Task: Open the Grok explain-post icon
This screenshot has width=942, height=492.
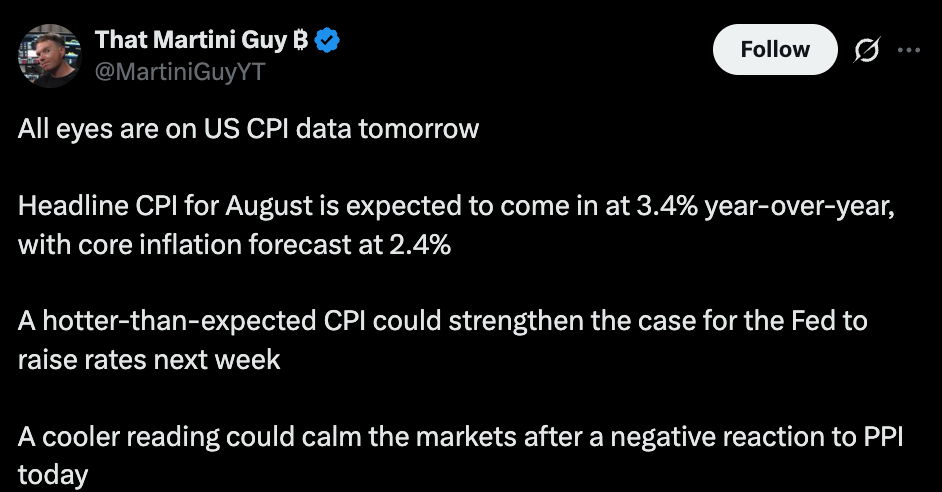Action: 867,50
